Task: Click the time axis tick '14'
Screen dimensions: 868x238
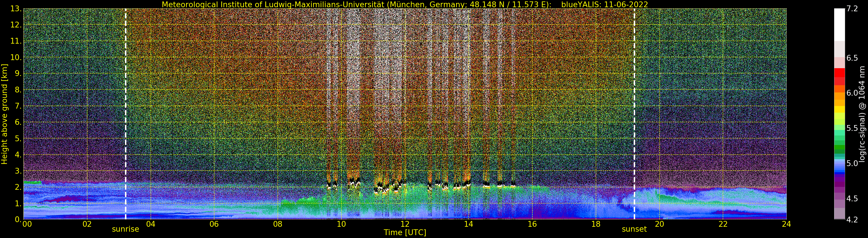Action: coord(468,224)
